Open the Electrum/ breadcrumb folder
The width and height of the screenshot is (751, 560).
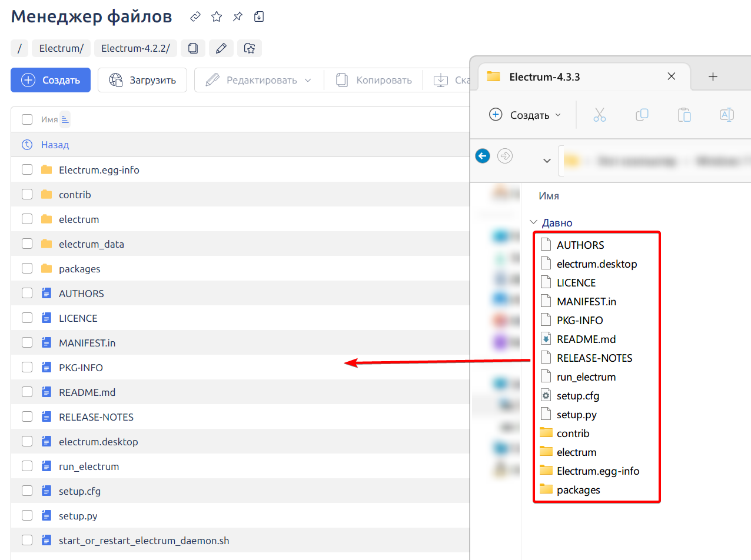(61, 49)
